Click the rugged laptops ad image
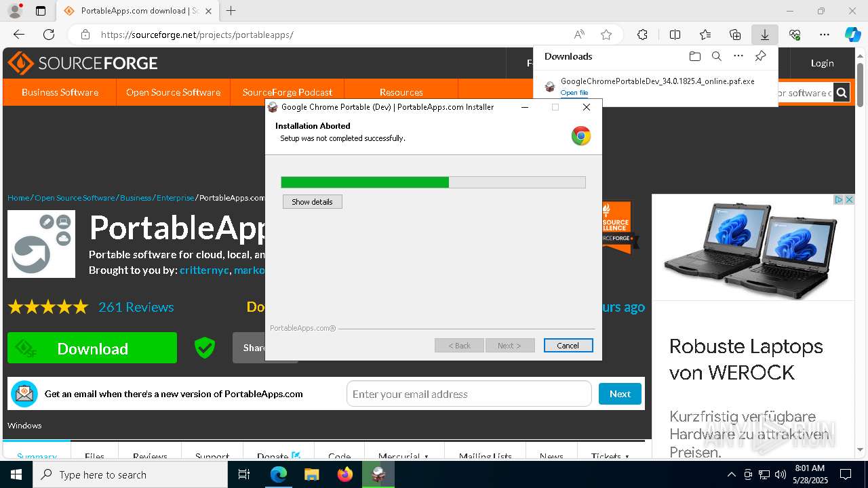 pos(753,249)
